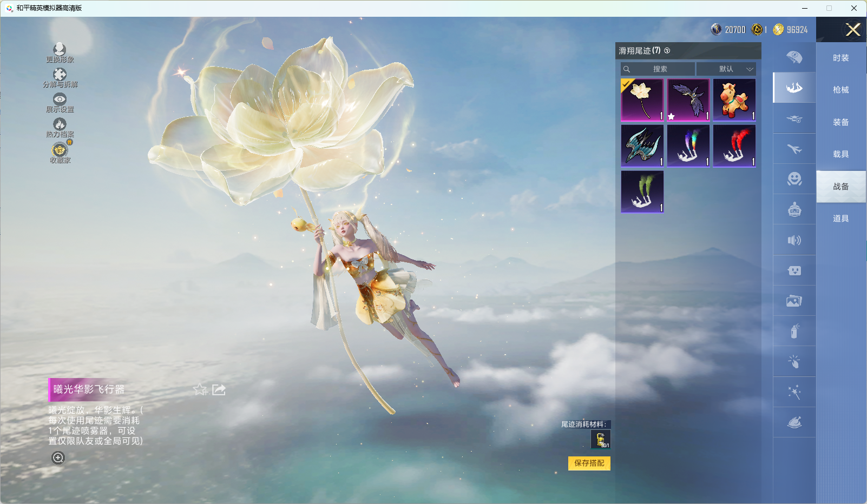
Task: Click the 保存搭配 save button
Action: click(589, 463)
